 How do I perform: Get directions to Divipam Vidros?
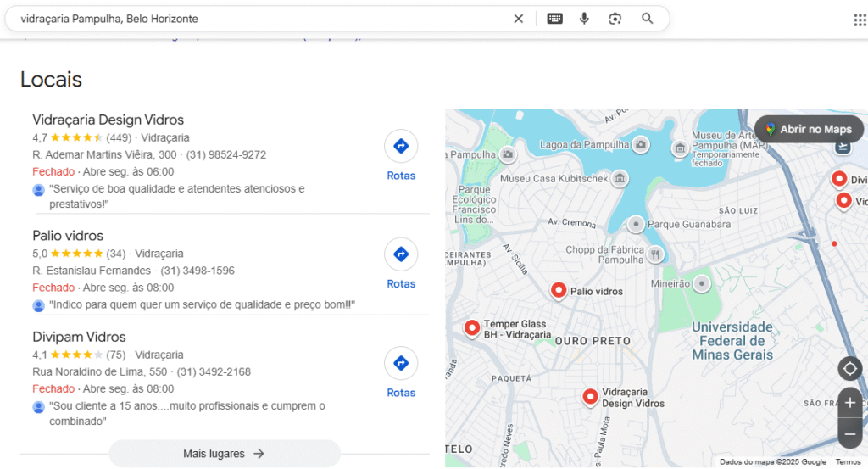point(401,363)
